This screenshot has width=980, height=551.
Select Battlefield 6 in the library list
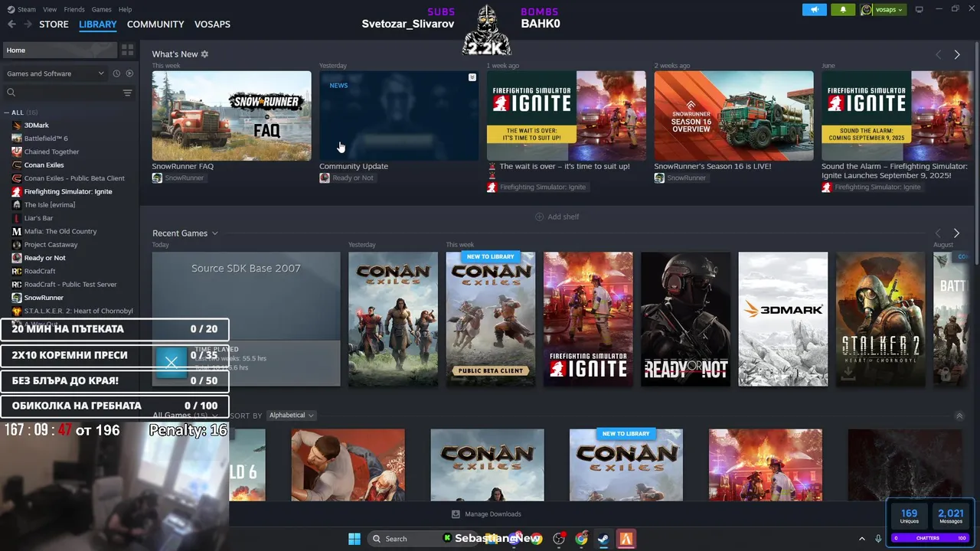coord(46,139)
